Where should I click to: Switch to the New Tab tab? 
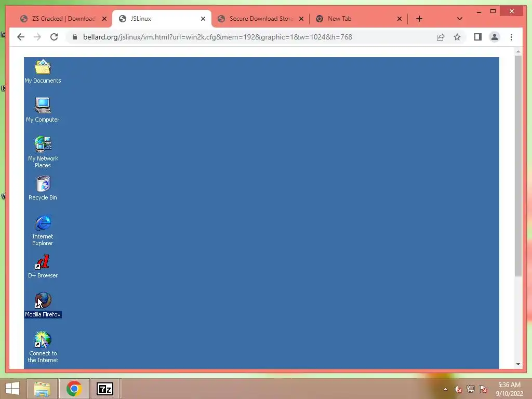pos(359,19)
